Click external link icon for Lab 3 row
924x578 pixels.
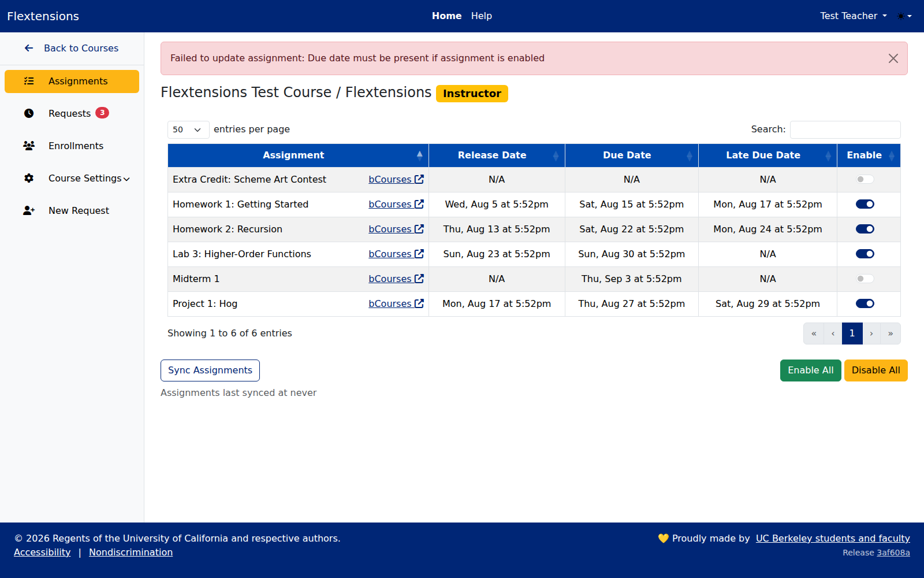[419, 254]
